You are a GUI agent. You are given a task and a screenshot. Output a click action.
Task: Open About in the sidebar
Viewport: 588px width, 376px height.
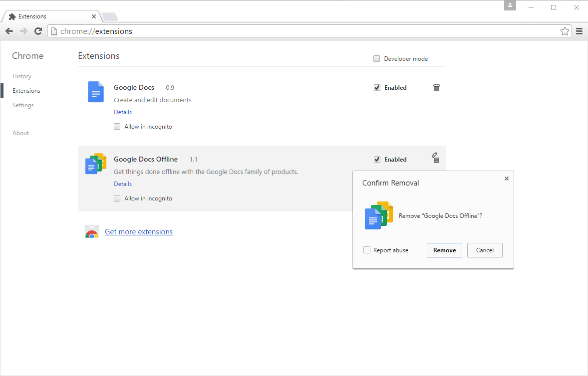[20, 133]
